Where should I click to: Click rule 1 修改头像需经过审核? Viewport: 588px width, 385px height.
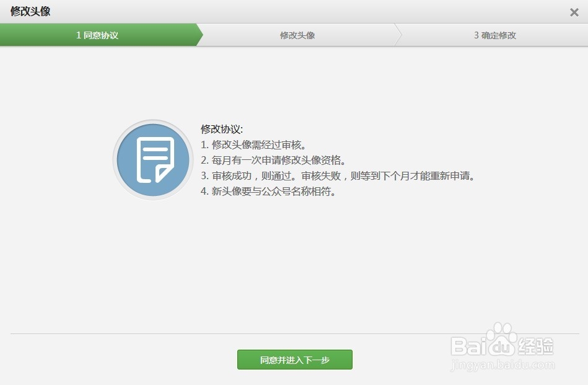coord(254,144)
